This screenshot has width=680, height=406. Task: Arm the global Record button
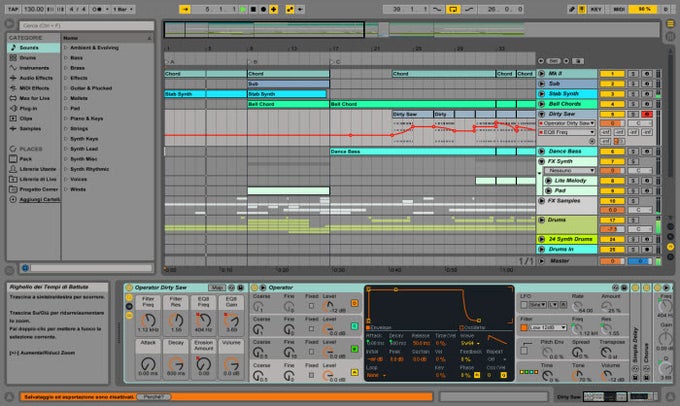pos(263,9)
